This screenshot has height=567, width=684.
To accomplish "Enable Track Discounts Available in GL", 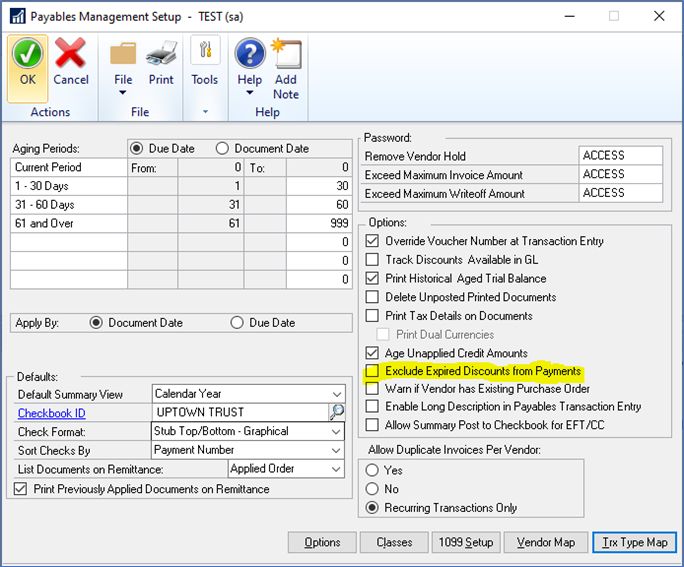I will click(x=372, y=260).
